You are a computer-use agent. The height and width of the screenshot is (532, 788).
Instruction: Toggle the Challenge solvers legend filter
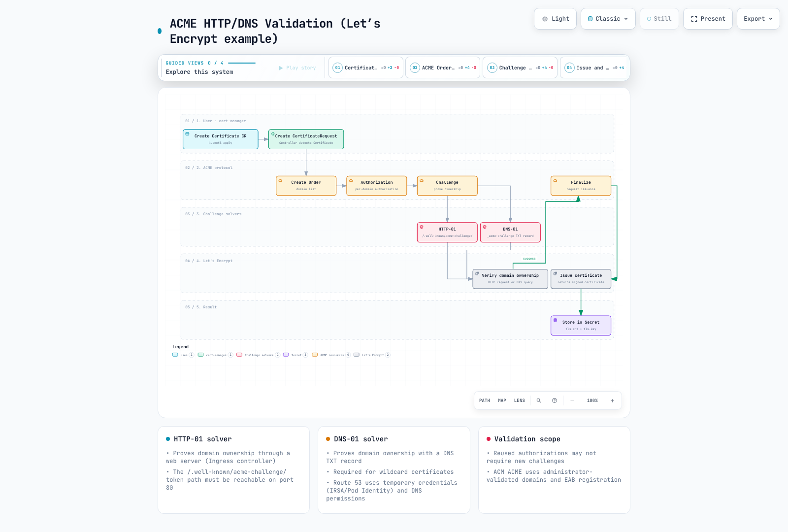(x=258, y=355)
